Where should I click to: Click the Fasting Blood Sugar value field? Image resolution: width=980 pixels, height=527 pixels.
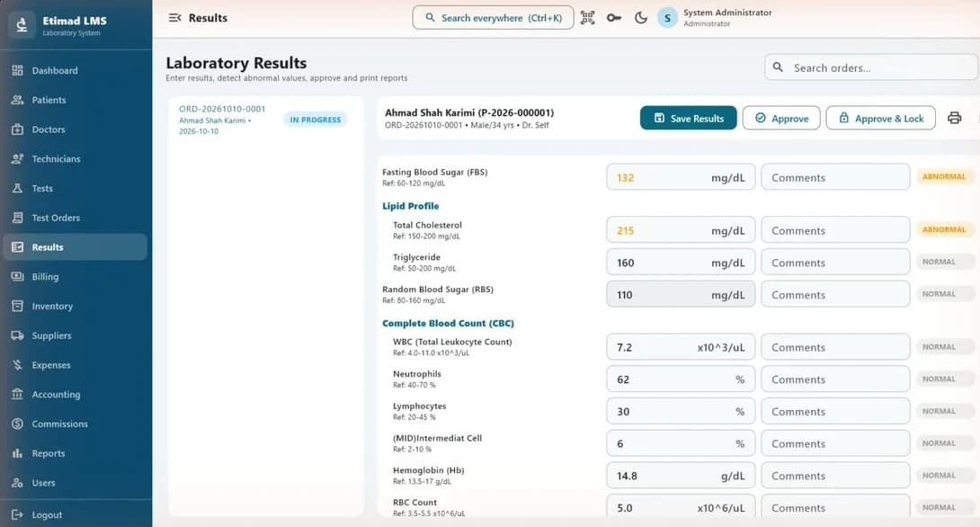[681, 177]
